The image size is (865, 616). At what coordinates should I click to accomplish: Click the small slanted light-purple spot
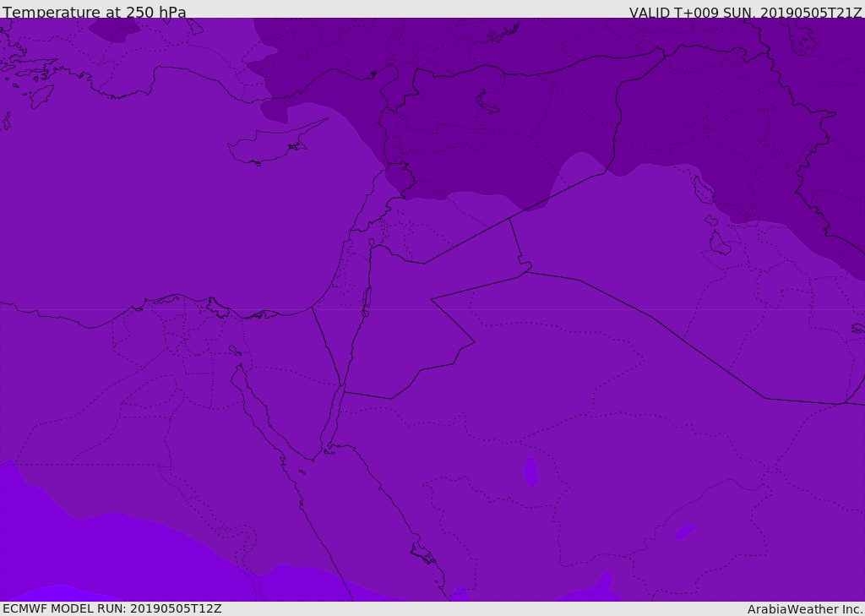point(684,532)
